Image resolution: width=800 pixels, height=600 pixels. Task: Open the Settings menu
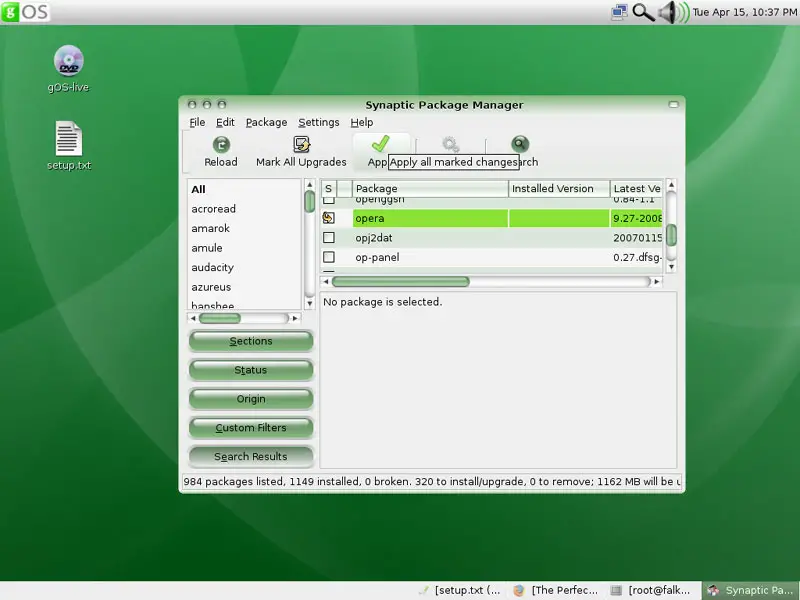click(x=319, y=122)
